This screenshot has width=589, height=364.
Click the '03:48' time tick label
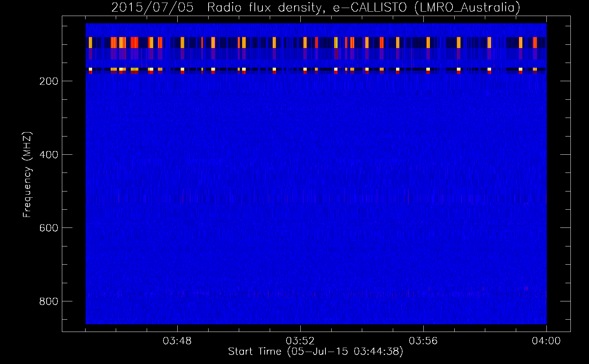[x=177, y=341]
